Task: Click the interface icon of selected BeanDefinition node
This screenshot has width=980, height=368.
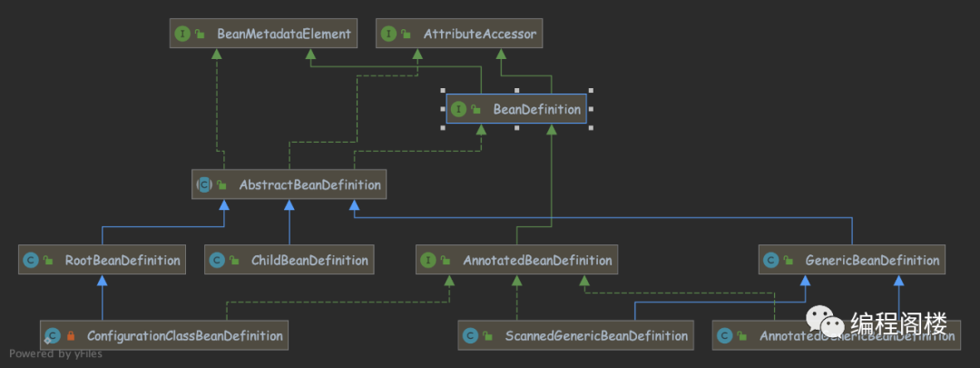Action: click(x=459, y=110)
